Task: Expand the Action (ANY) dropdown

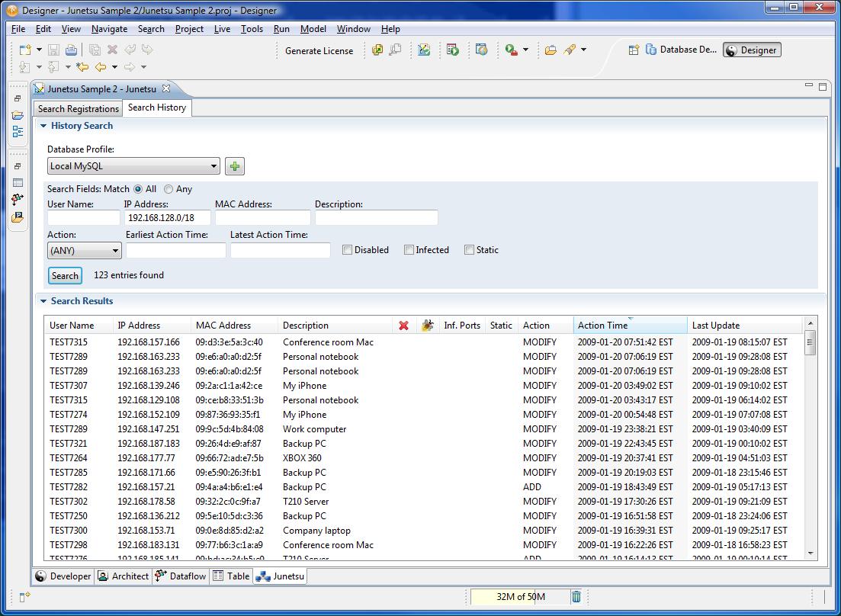Action: [84, 250]
